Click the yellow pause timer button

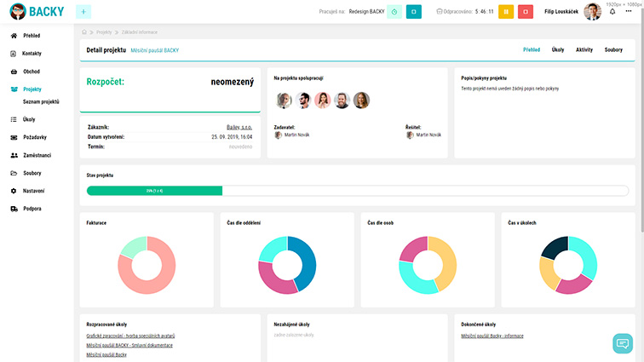[x=505, y=12]
